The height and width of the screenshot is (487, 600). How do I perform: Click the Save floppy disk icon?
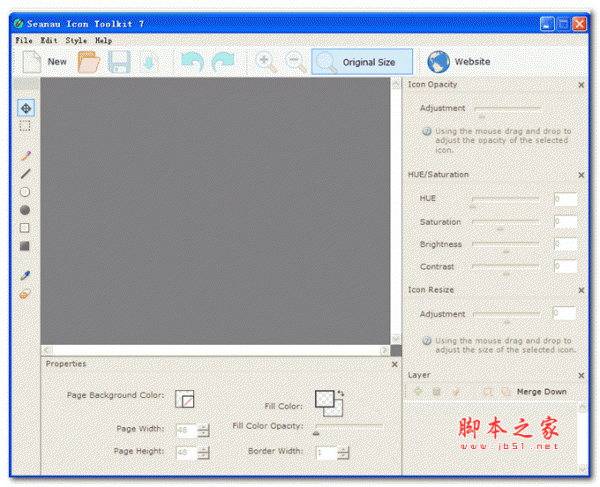(x=119, y=62)
